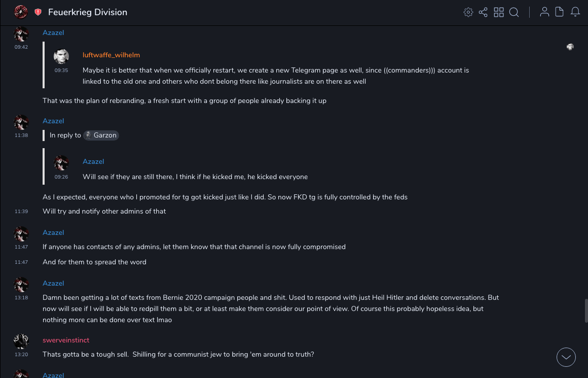Click the Feuerkrieg Division room title

[x=88, y=12]
